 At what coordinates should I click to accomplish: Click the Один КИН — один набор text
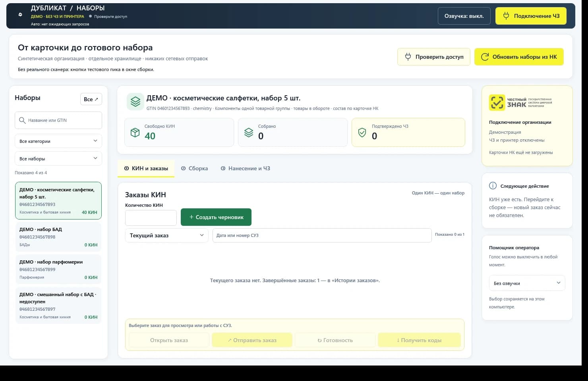pyautogui.click(x=438, y=193)
